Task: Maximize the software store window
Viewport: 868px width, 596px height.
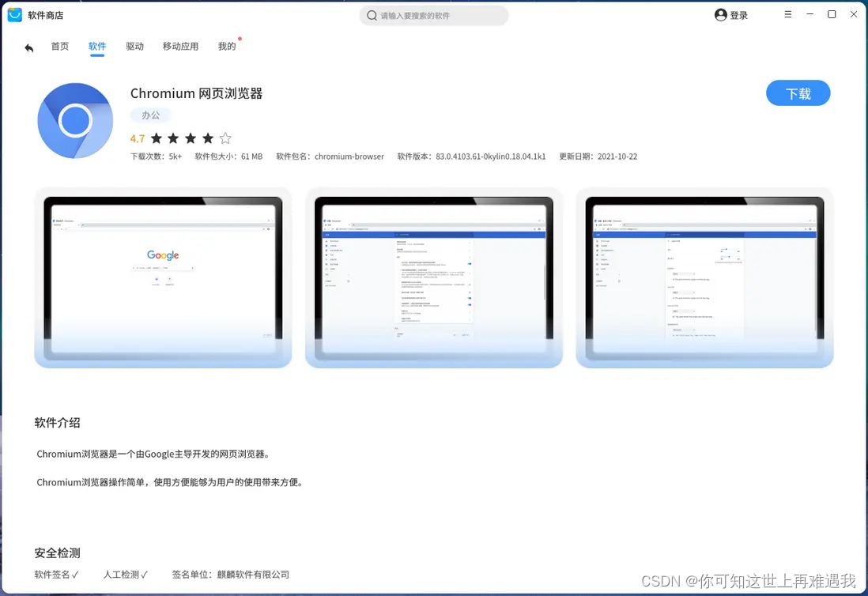Action: pyautogui.click(x=832, y=14)
